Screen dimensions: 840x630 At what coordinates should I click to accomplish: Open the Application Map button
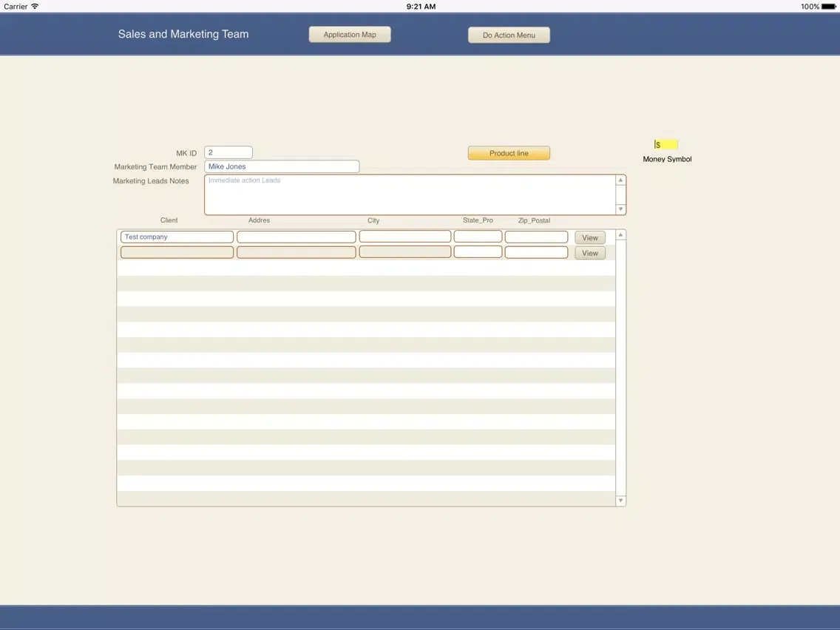click(350, 34)
